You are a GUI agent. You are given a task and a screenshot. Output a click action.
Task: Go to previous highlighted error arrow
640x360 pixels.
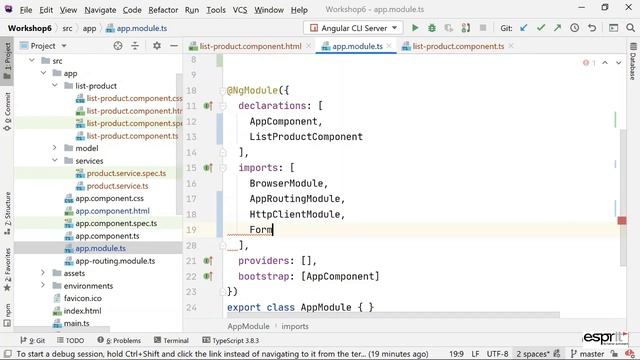click(x=605, y=62)
